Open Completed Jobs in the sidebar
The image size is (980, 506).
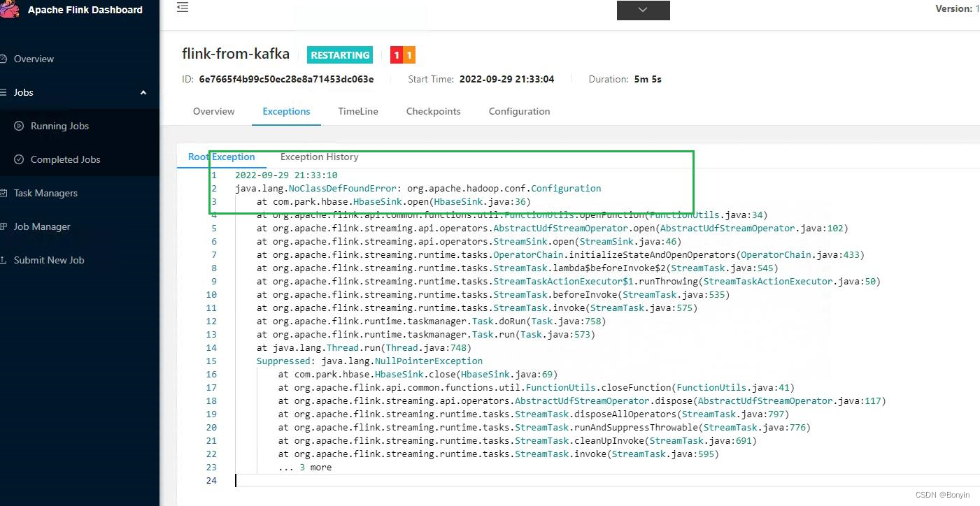(66, 159)
